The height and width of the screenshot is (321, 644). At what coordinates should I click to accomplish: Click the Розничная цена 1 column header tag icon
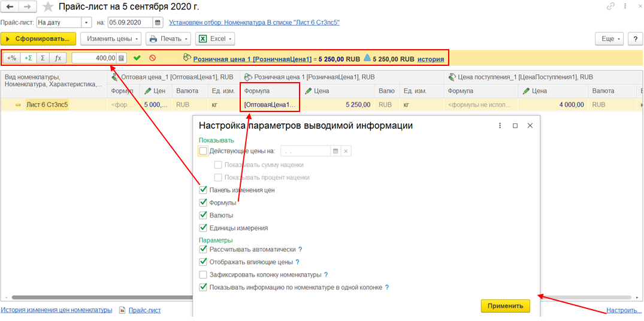248,77
